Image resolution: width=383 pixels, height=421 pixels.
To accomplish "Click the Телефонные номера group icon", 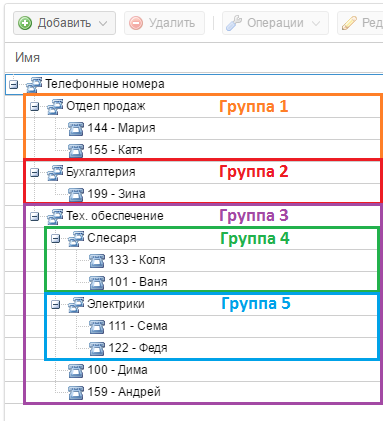I will coord(34,85).
